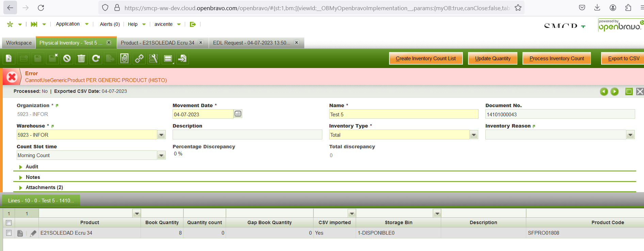Open the CSV imported filter dropdown
Viewport: 644px width, 251px height.
click(352, 214)
